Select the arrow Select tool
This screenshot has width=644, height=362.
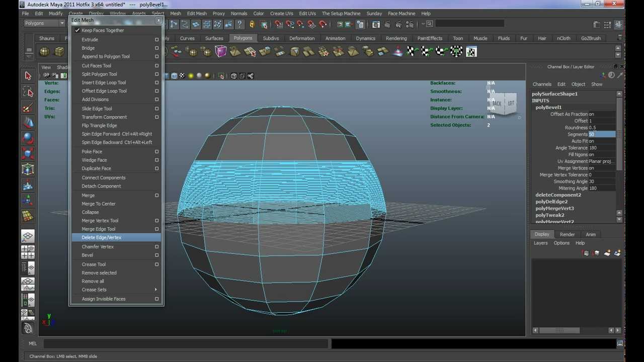pyautogui.click(x=28, y=76)
